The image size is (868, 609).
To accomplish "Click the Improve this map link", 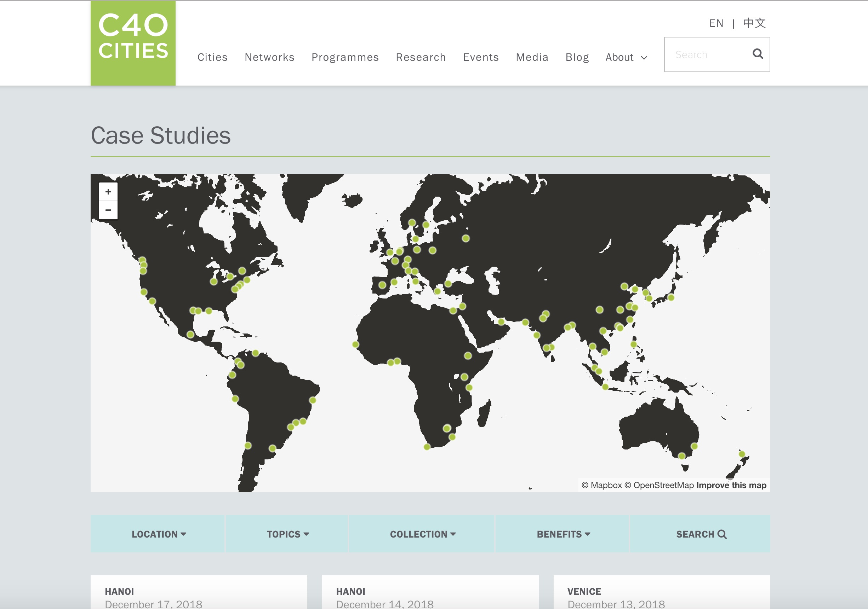I will click(x=731, y=485).
